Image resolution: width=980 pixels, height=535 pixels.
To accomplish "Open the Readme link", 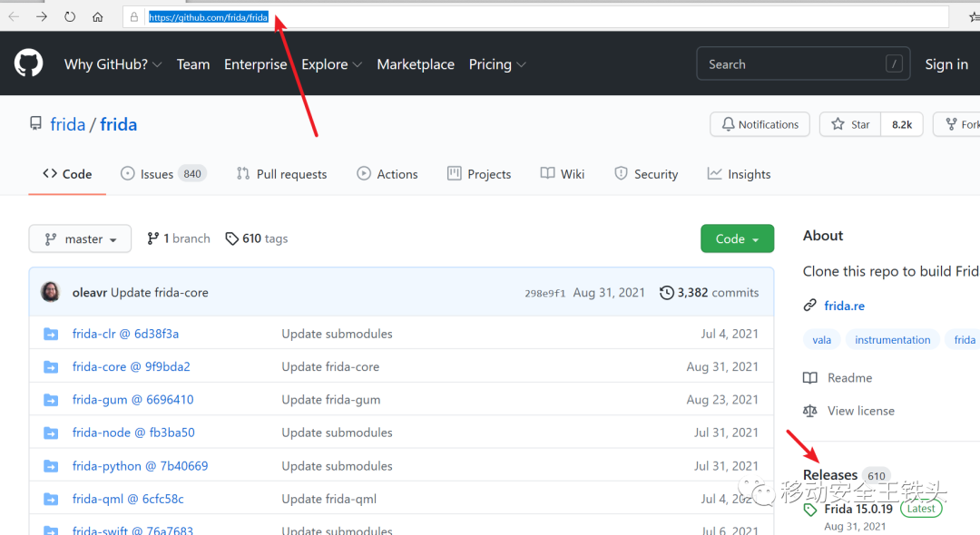I will 838,378.
